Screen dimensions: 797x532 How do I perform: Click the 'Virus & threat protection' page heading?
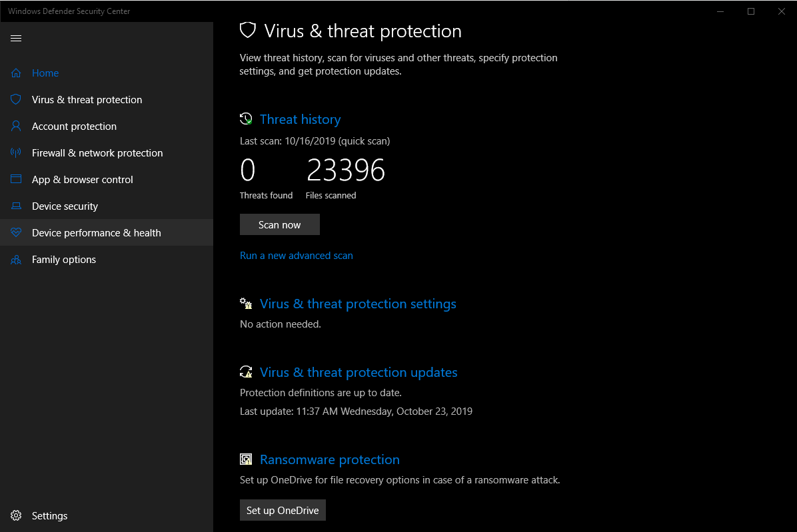click(x=363, y=31)
